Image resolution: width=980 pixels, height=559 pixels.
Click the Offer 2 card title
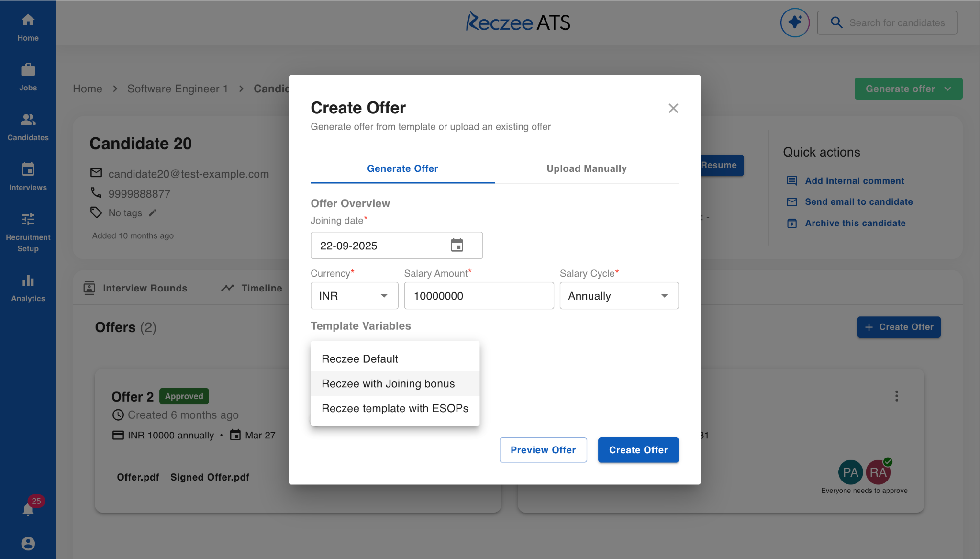pyautogui.click(x=133, y=397)
